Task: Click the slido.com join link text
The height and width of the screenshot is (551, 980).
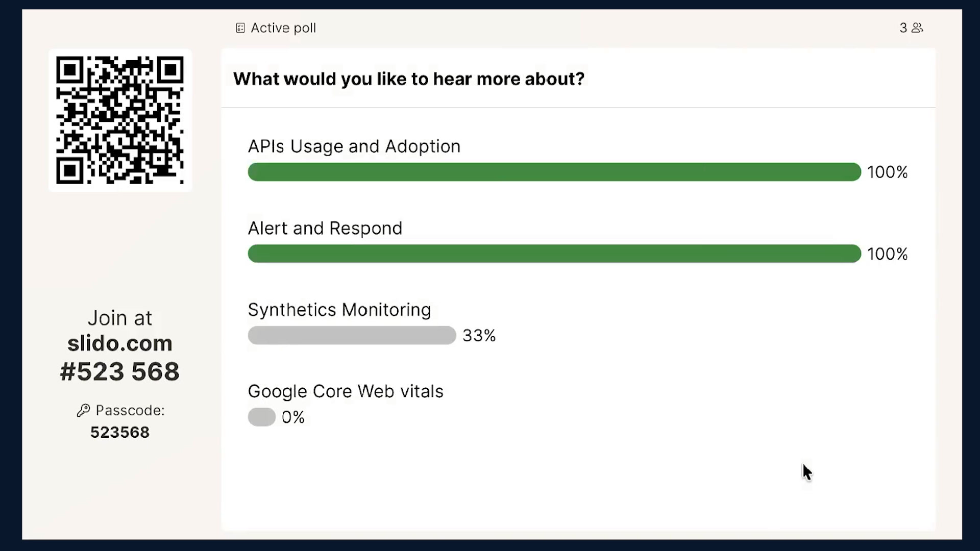Action: tap(120, 343)
